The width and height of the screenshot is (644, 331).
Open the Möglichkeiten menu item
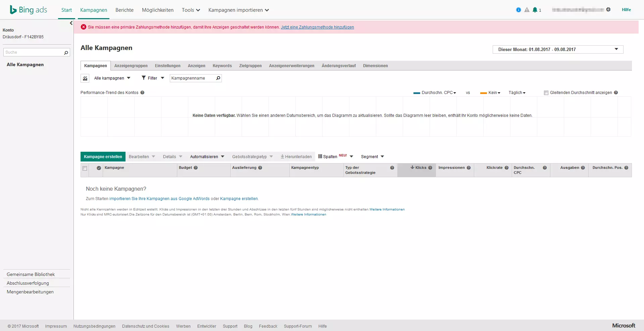tap(158, 10)
